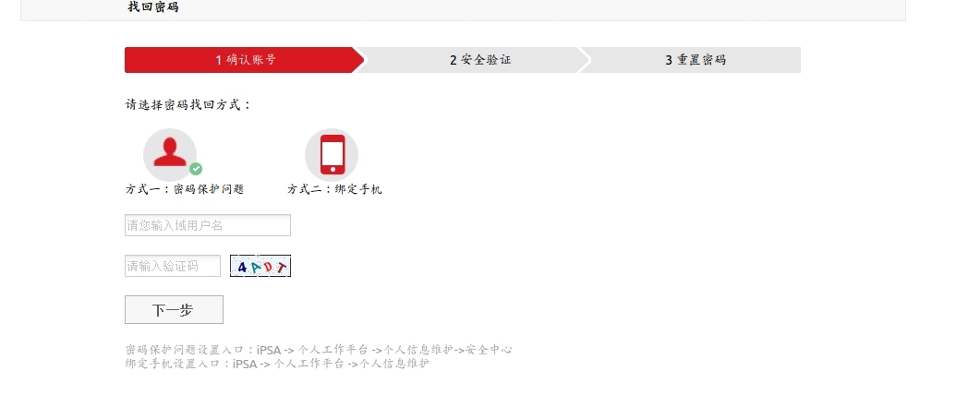The width and height of the screenshot is (980, 419).
Task: Focus the 请您输入域用户名 field
Action: pyautogui.click(x=208, y=225)
